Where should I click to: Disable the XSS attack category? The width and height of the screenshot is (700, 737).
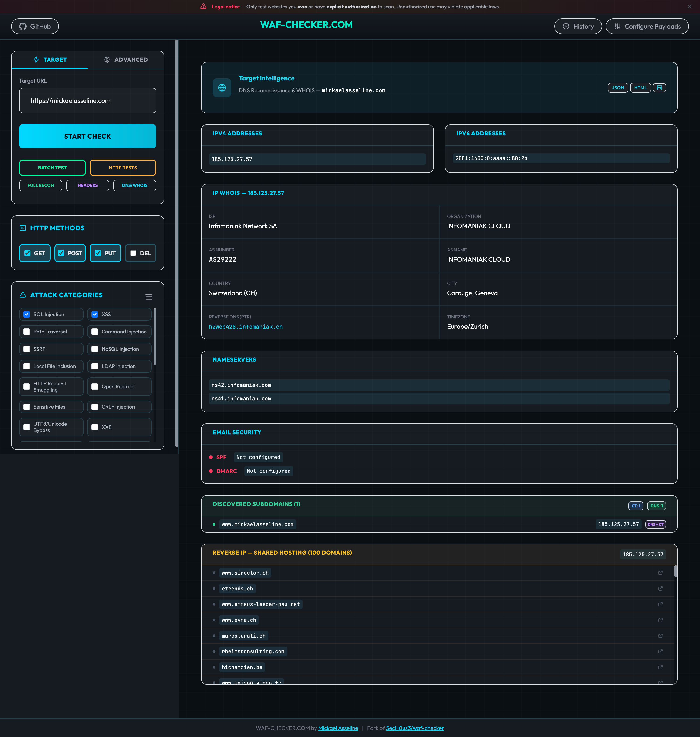pos(95,314)
